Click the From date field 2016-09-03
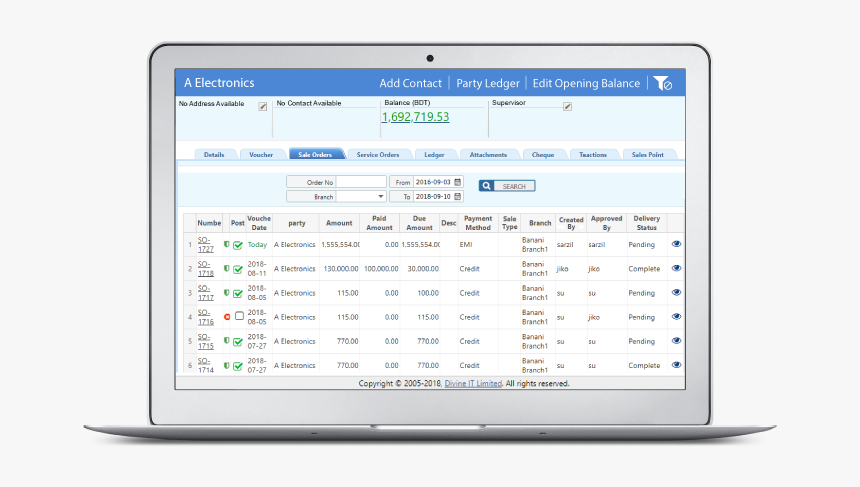The image size is (860, 487). (x=433, y=182)
